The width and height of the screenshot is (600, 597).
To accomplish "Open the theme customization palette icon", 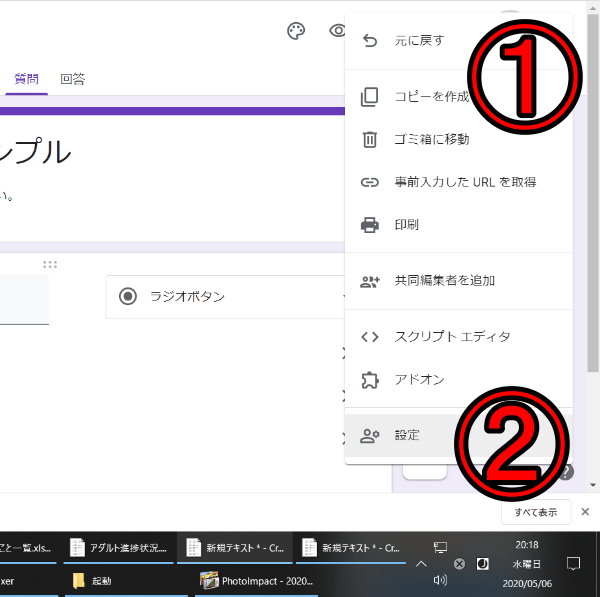I will 295,32.
